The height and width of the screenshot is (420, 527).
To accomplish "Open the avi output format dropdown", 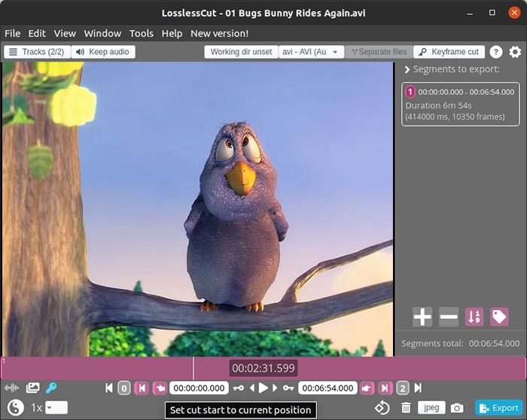I will point(311,52).
